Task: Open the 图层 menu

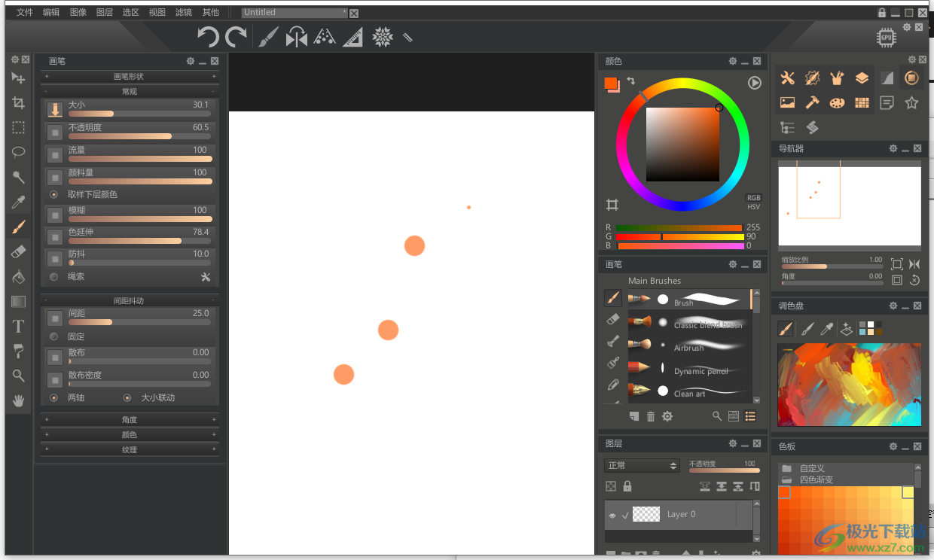Action: [x=105, y=12]
